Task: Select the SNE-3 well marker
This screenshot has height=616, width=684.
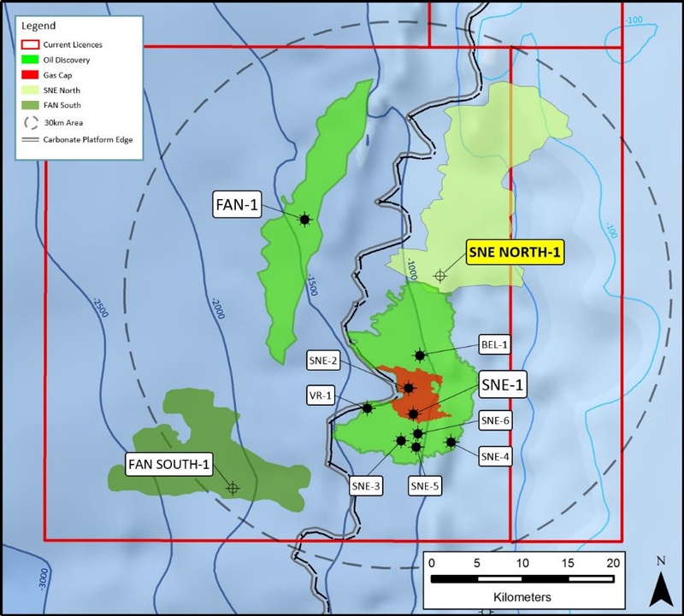Action: coord(401,441)
